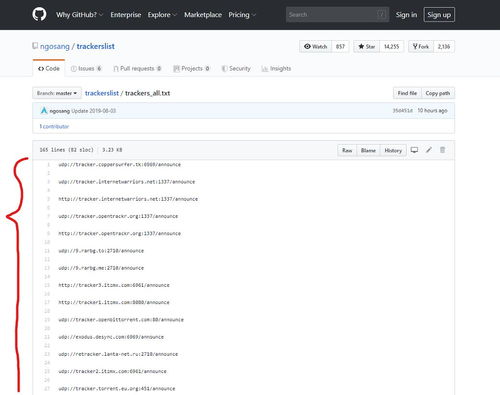The width and height of the screenshot is (500, 395).
Task: Open the trackerslist repository title link
Action: pyautogui.click(x=96, y=46)
